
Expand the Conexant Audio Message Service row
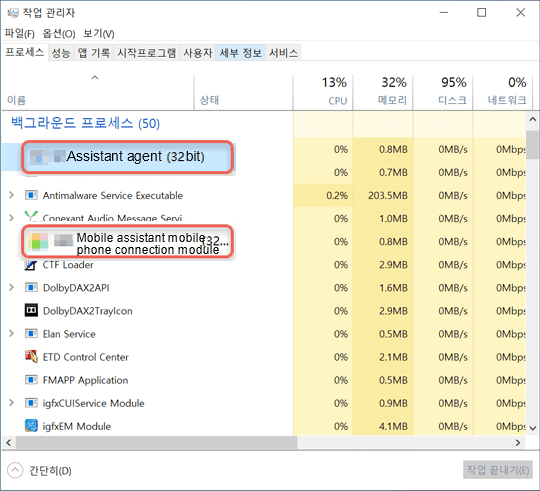pyautogui.click(x=11, y=218)
